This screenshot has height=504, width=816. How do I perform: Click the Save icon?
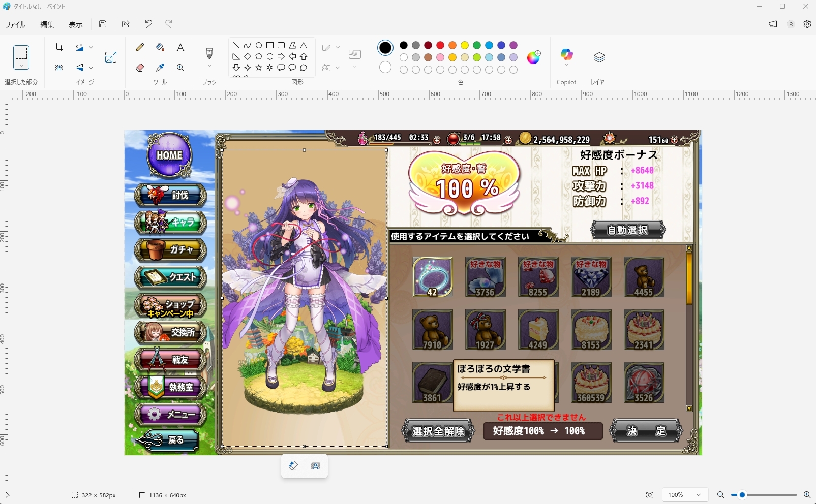coord(103,24)
